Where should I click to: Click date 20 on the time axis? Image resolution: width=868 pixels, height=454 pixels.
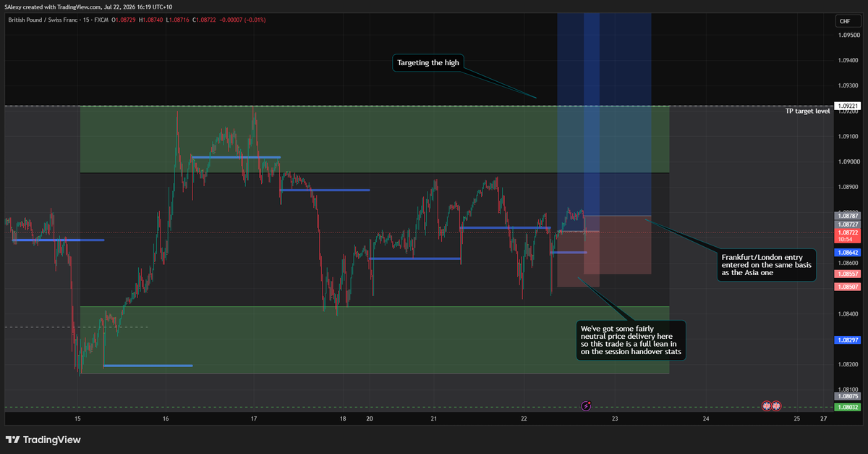[369, 419]
